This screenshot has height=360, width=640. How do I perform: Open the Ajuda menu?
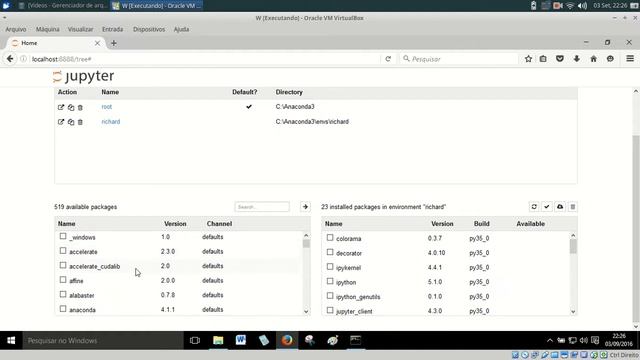[181, 29]
